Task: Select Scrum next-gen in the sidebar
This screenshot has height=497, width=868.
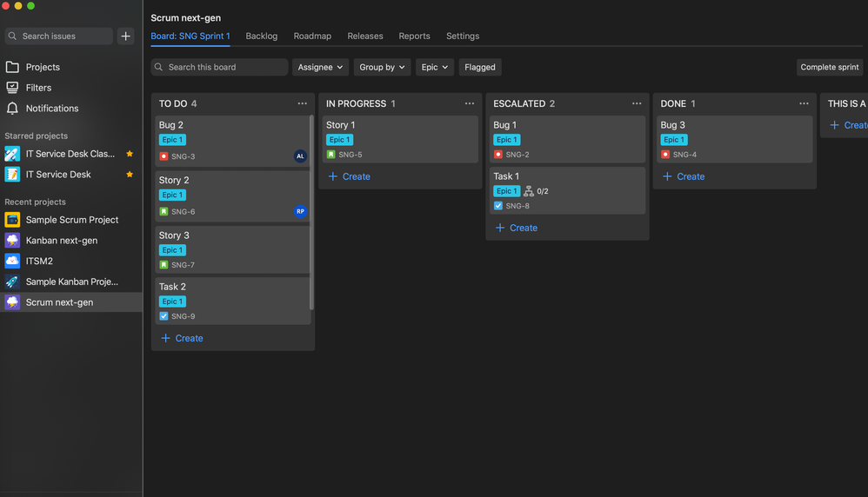Action: coord(70,302)
